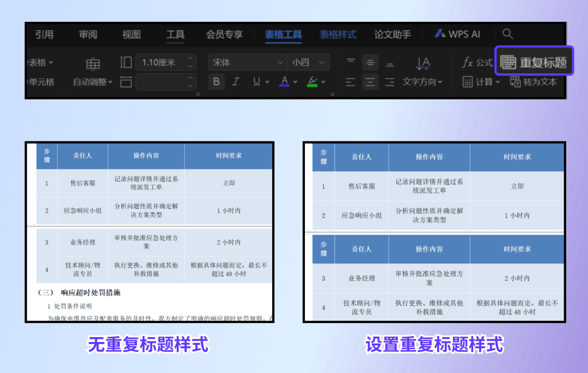
Task: Apply the purple font color
Action: tap(284, 81)
